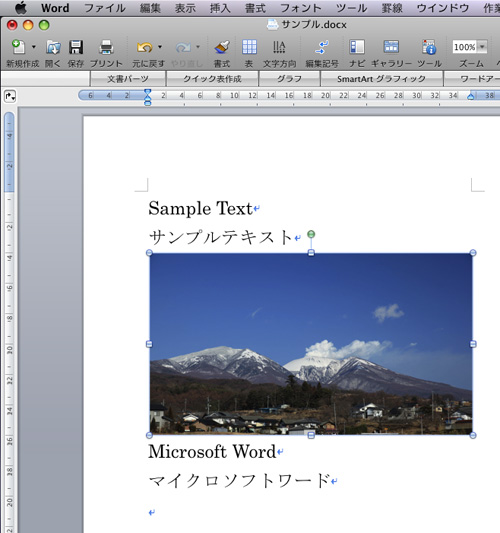This screenshot has width=500, height=533.
Task: Click the tab stop type selector by ruler
Action: tap(10, 96)
